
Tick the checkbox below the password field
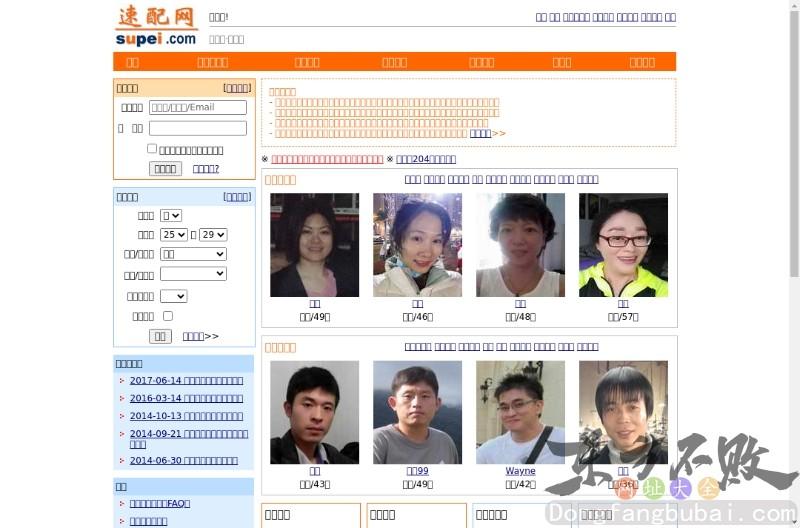152,148
